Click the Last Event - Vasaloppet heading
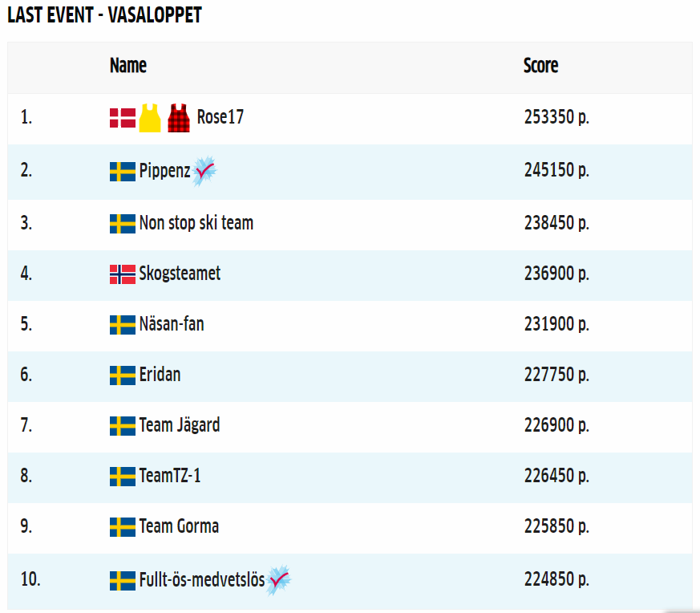700x613 pixels. click(x=104, y=15)
